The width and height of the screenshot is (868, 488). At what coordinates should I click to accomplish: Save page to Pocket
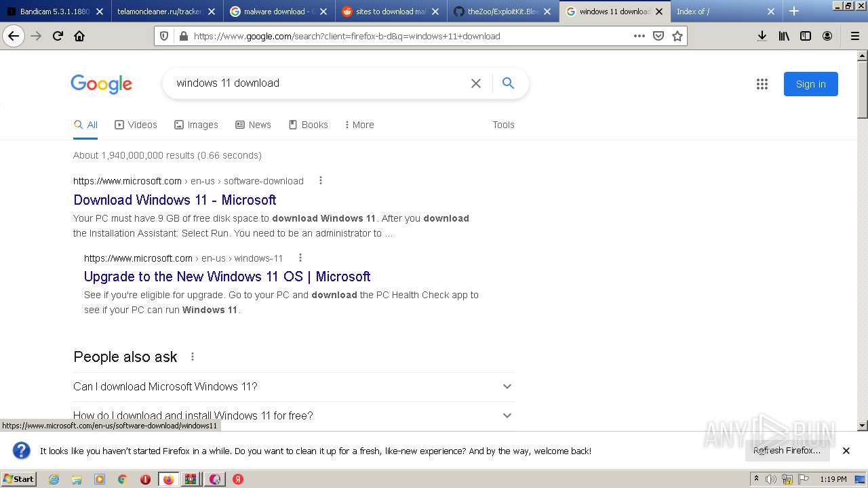[x=658, y=36]
